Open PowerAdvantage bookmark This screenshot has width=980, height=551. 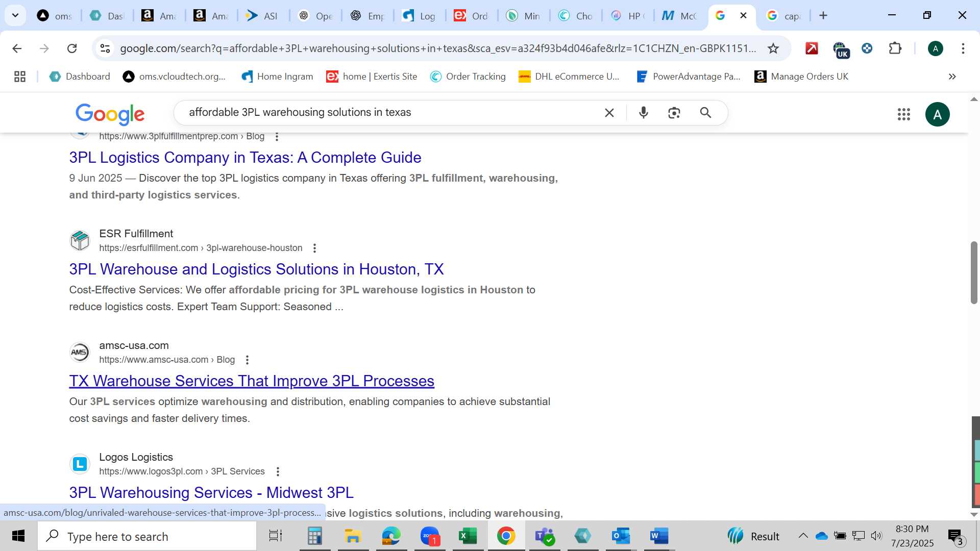pos(689,77)
